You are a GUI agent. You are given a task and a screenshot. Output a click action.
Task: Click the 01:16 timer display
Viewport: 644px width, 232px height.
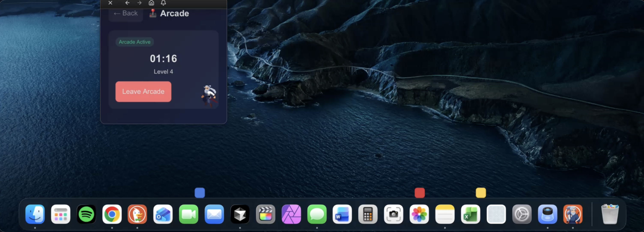[x=163, y=58]
